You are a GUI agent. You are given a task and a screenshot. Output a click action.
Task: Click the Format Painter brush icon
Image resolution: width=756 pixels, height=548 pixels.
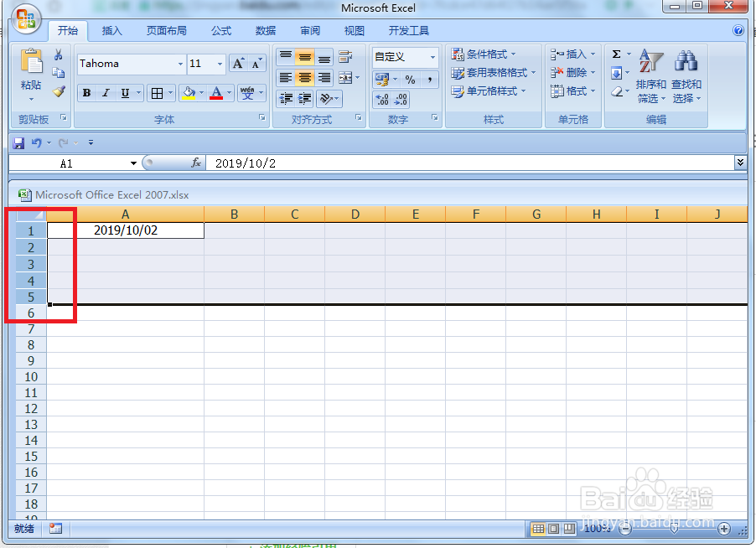tap(59, 91)
